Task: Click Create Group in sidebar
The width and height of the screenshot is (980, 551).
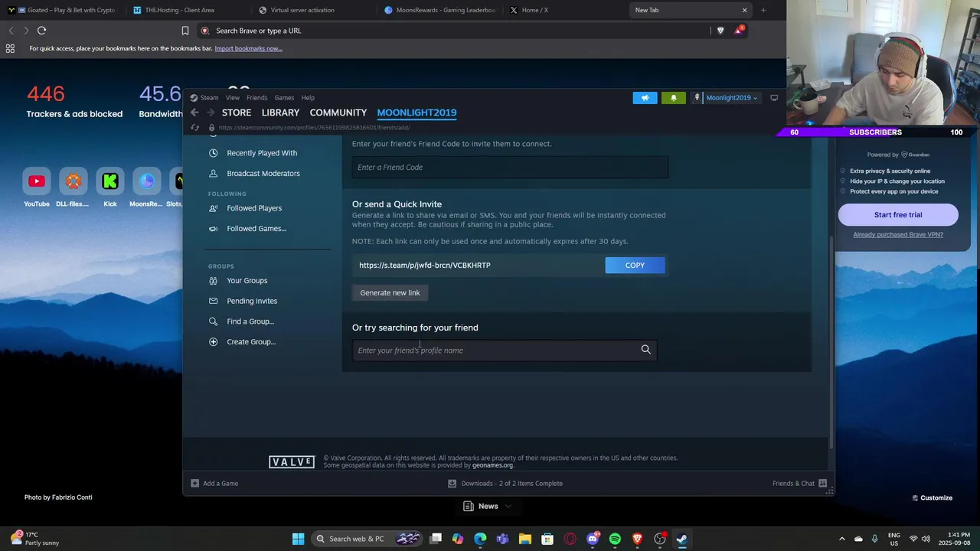Action: point(250,342)
